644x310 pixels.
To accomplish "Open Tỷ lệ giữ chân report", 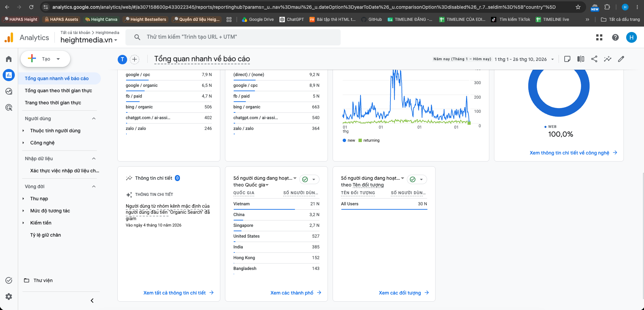I will pyautogui.click(x=46, y=235).
